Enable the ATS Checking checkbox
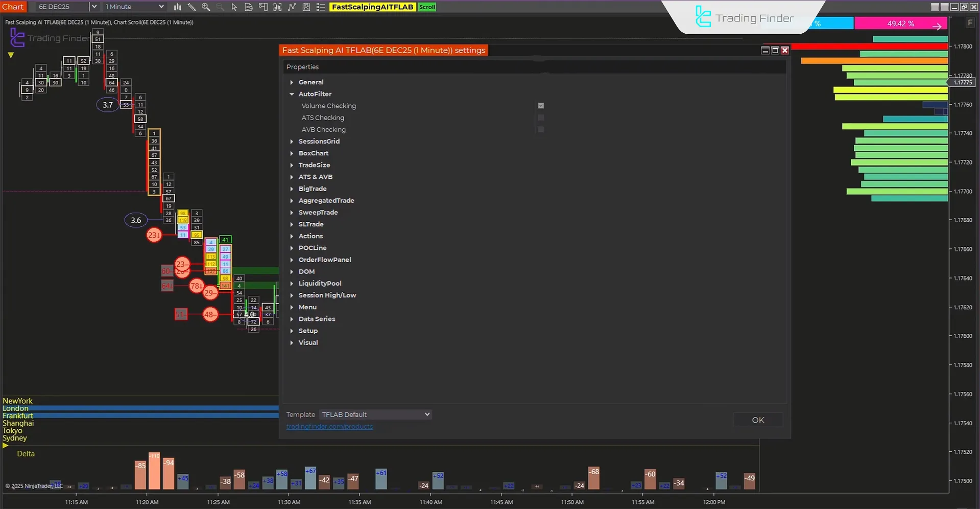Screen dimensions: 980x509 (x=541, y=117)
